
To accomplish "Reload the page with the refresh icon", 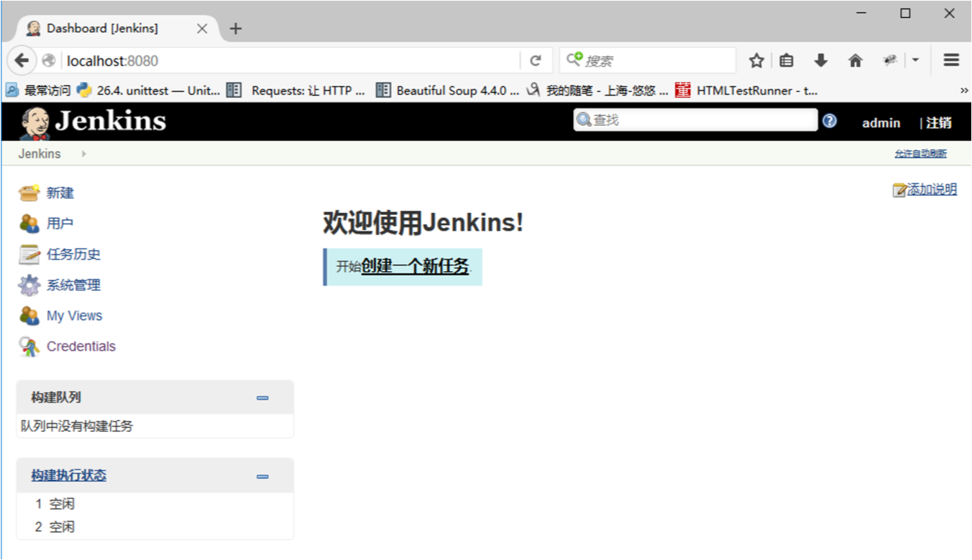I will [536, 61].
